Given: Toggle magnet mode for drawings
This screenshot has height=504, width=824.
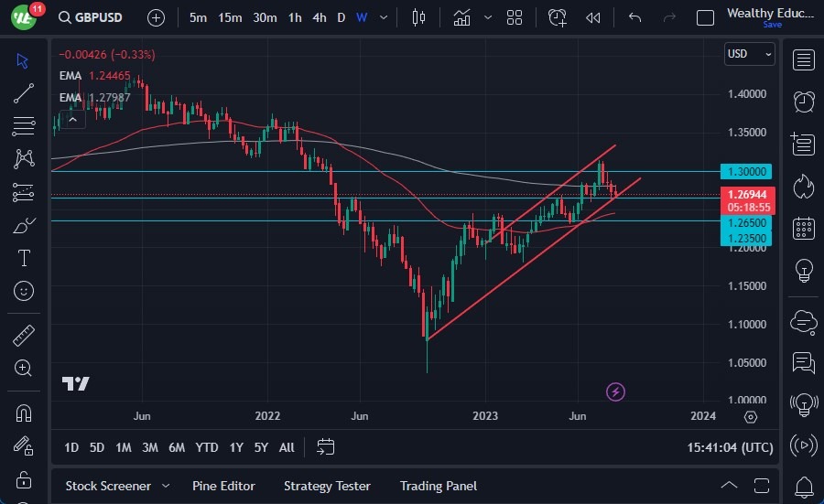Looking at the screenshot, I should click(x=24, y=413).
